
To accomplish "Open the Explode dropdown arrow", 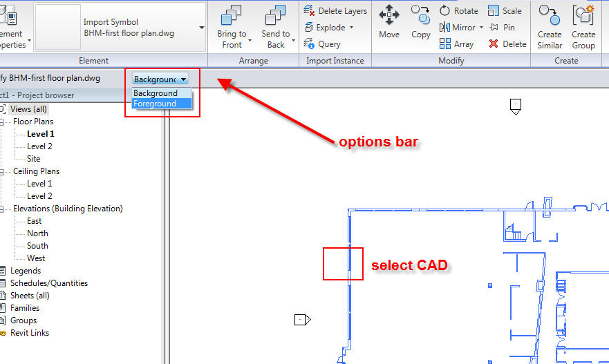I will coord(351,28).
